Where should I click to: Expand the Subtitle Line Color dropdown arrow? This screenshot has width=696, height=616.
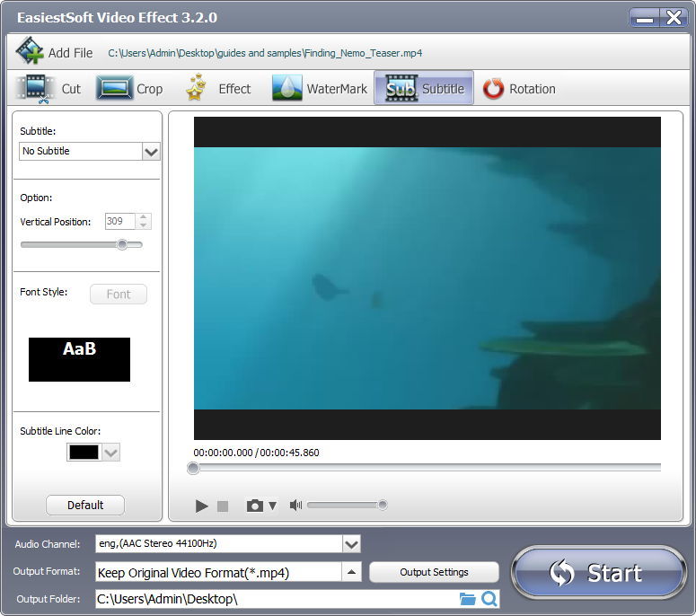click(111, 453)
